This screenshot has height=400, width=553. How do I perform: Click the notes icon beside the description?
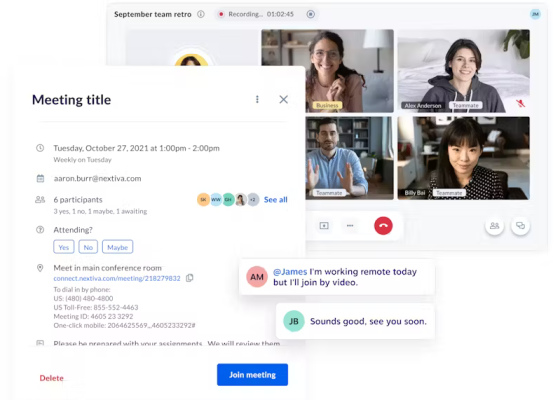coord(40,343)
